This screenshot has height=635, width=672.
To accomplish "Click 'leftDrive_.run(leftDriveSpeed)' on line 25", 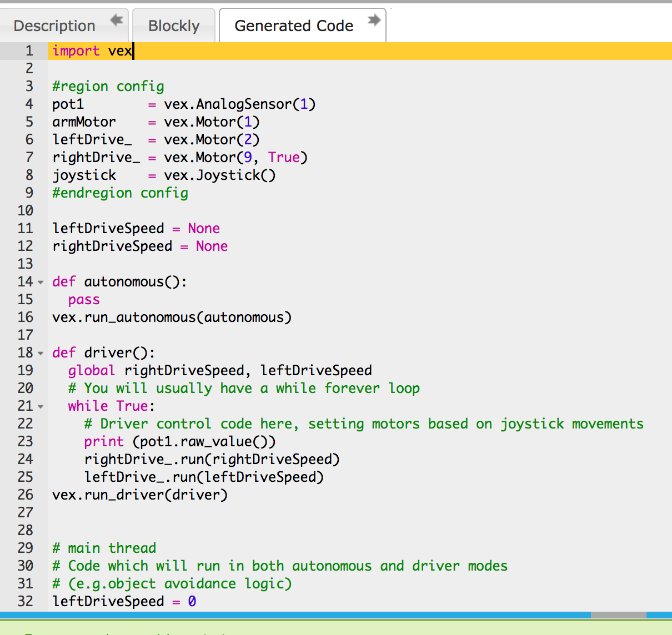I will coord(204,477).
